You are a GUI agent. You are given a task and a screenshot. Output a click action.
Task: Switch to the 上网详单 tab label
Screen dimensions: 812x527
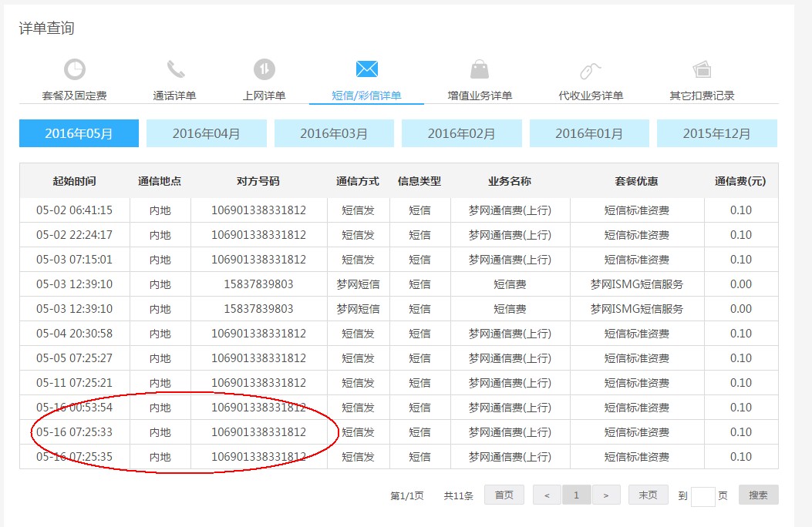264,96
